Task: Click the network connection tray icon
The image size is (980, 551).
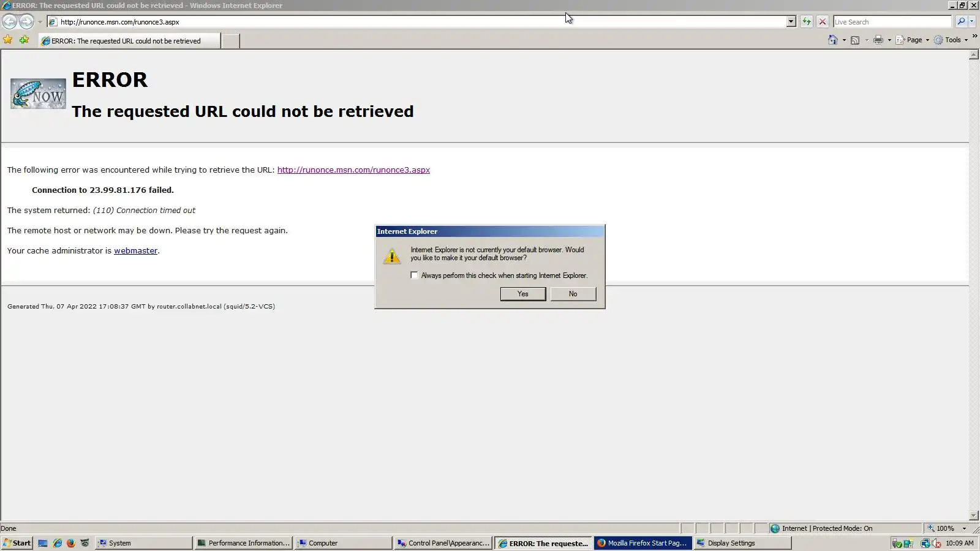Action: (x=925, y=544)
